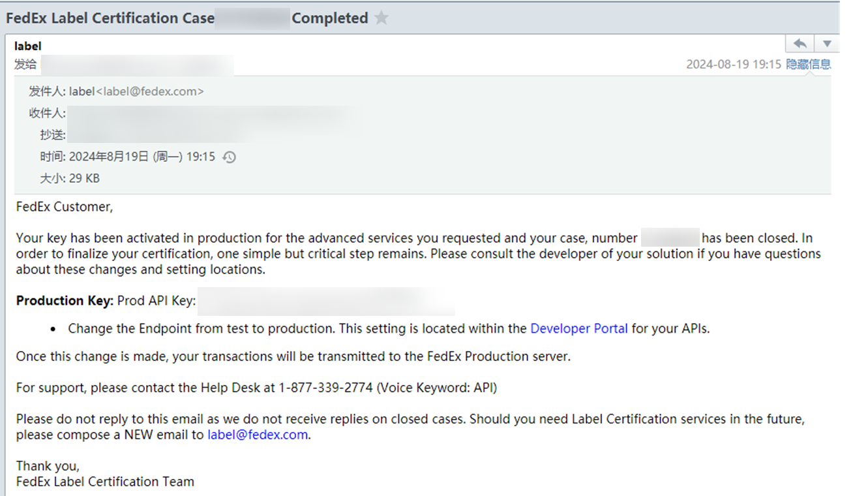This screenshot has height=496, width=868.
Task: Click the blurred case number in subject
Action: [x=252, y=18]
